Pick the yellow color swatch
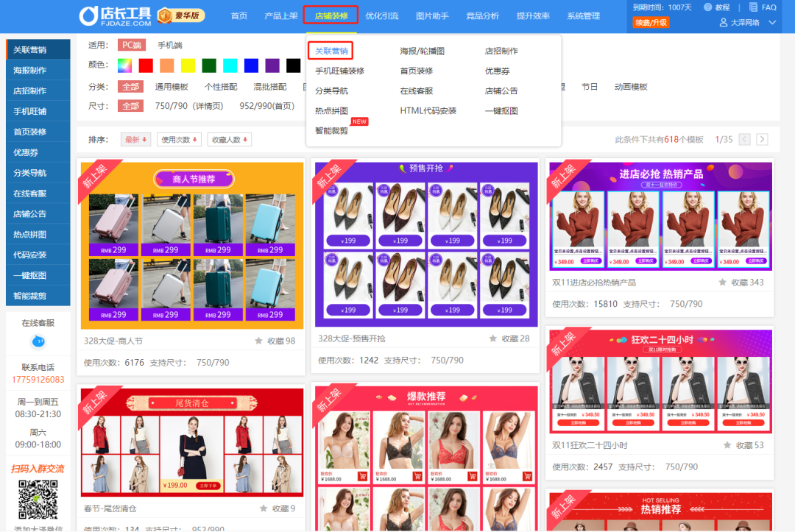 (x=188, y=65)
